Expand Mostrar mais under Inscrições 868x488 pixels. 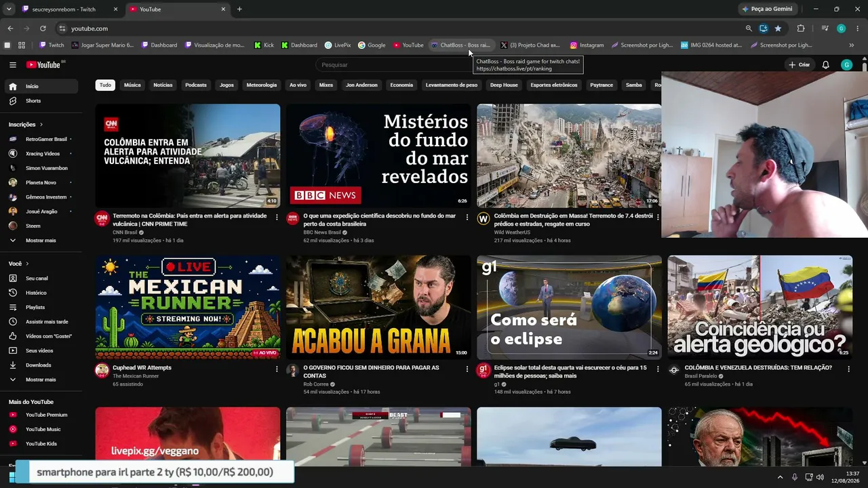pos(41,241)
